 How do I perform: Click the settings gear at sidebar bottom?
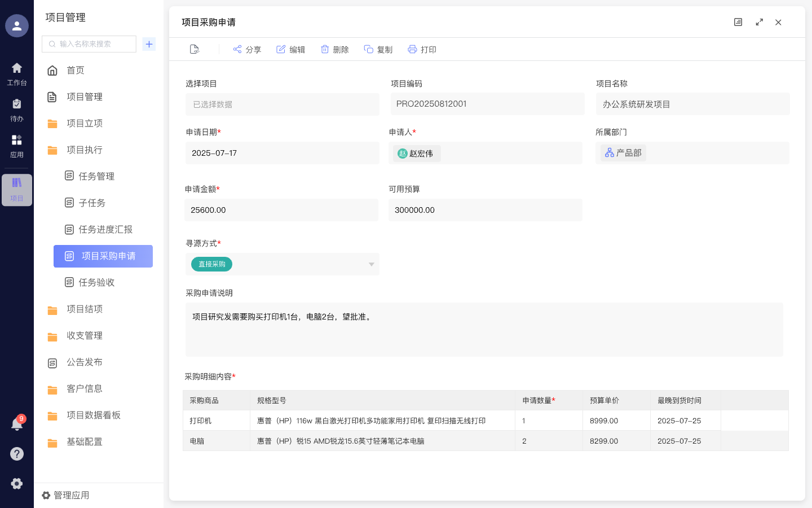pos(17,483)
